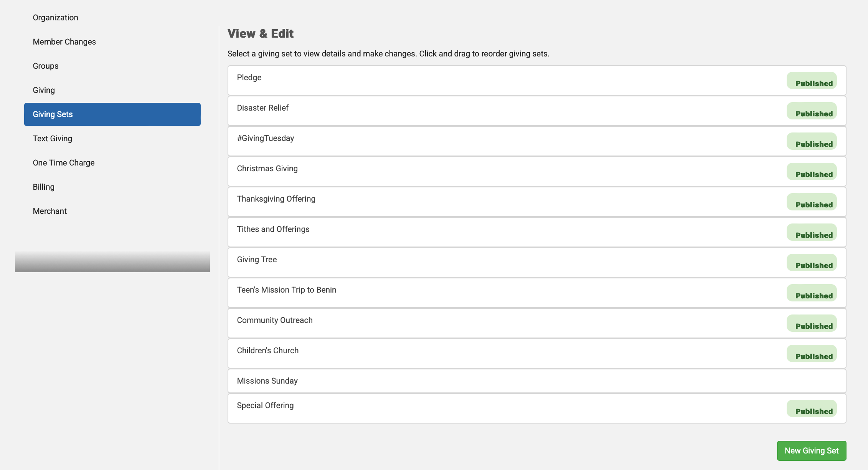Go to Billing in sidebar
Screen dimensions: 868x470
(x=43, y=187)
